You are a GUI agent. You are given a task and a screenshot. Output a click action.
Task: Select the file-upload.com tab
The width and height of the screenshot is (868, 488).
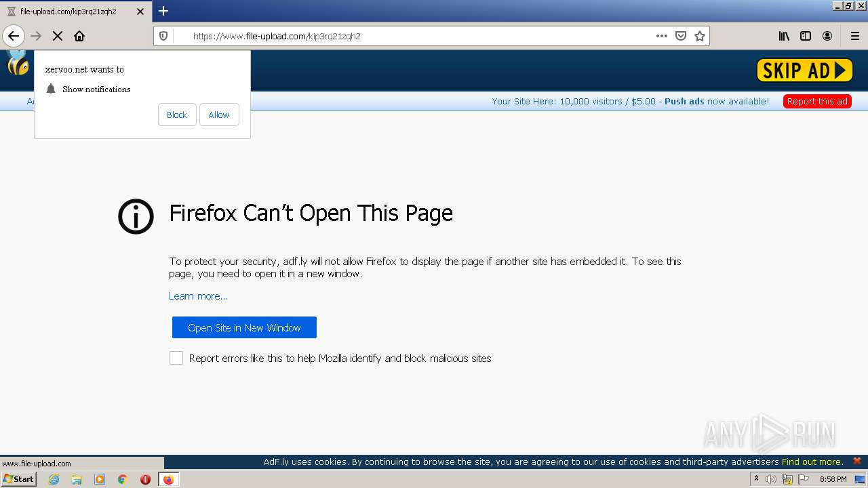point(75,12)
